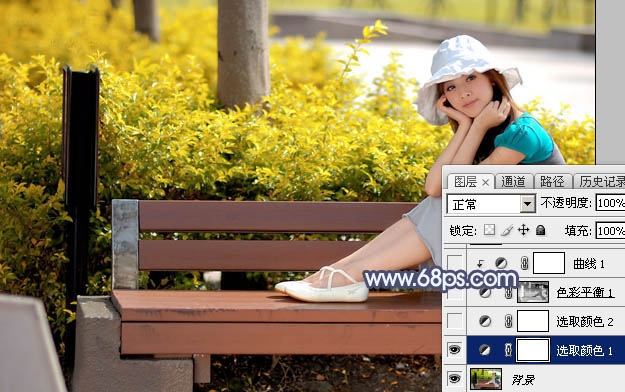The width and height of the screenshot is (625, 392).
Task: Click adjustment icon of 曲线 1 layer
Action: pos(501,263)
